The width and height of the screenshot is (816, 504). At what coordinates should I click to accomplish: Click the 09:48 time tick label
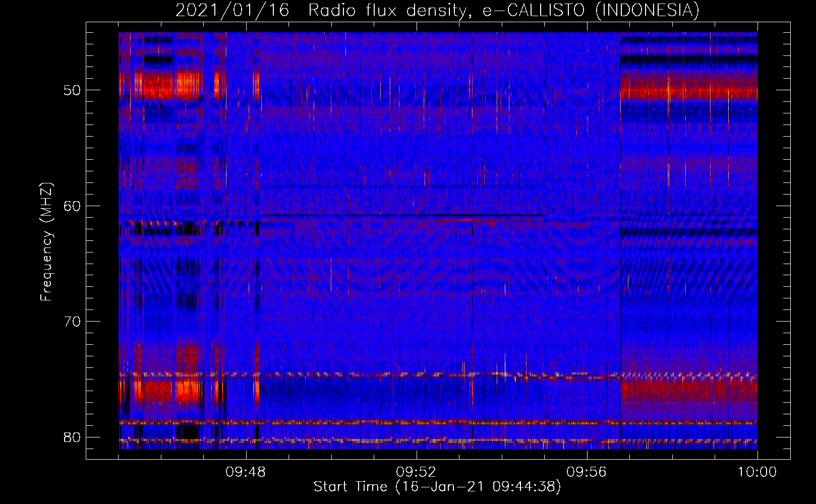(x=246, y=472)
